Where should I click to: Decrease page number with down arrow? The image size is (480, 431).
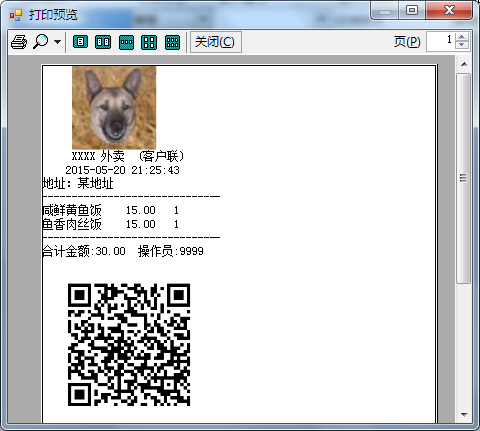tap(462, 46)
